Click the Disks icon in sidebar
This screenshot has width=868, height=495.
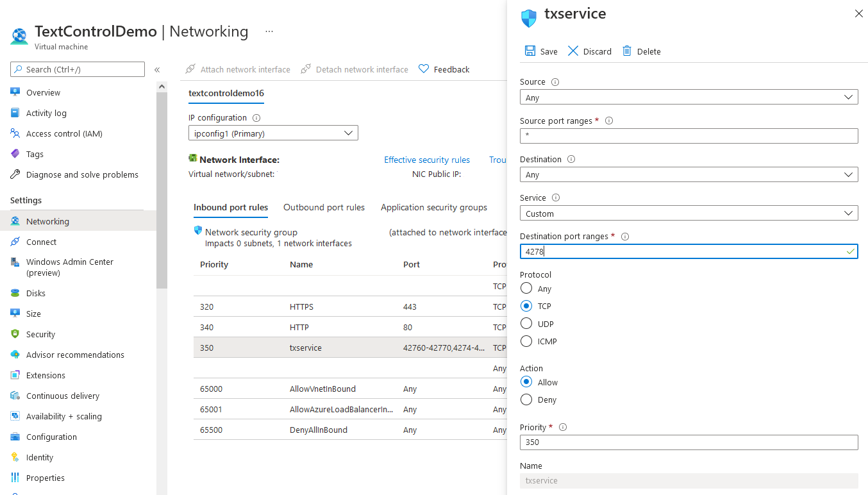[15, 293]
